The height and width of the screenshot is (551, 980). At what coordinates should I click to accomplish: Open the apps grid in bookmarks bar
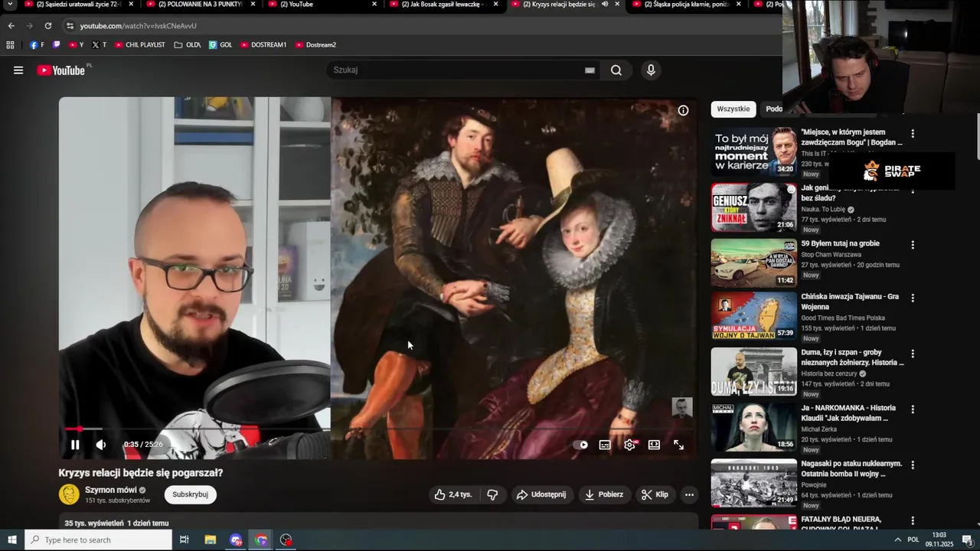click(x=10, y=45)
